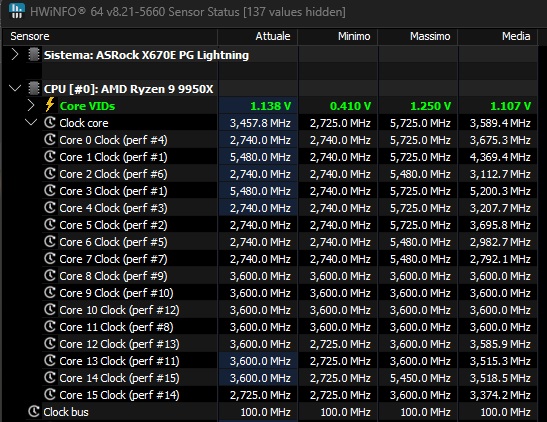Collapse the Clock core group
This screenshot has width=547, height=422.
point(31,122)
